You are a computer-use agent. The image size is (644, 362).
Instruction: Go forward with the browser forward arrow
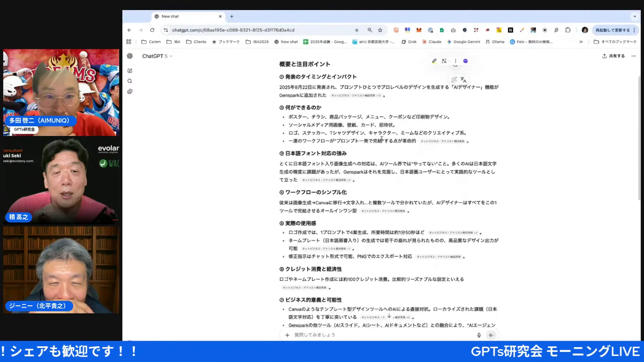pos(141,30)
